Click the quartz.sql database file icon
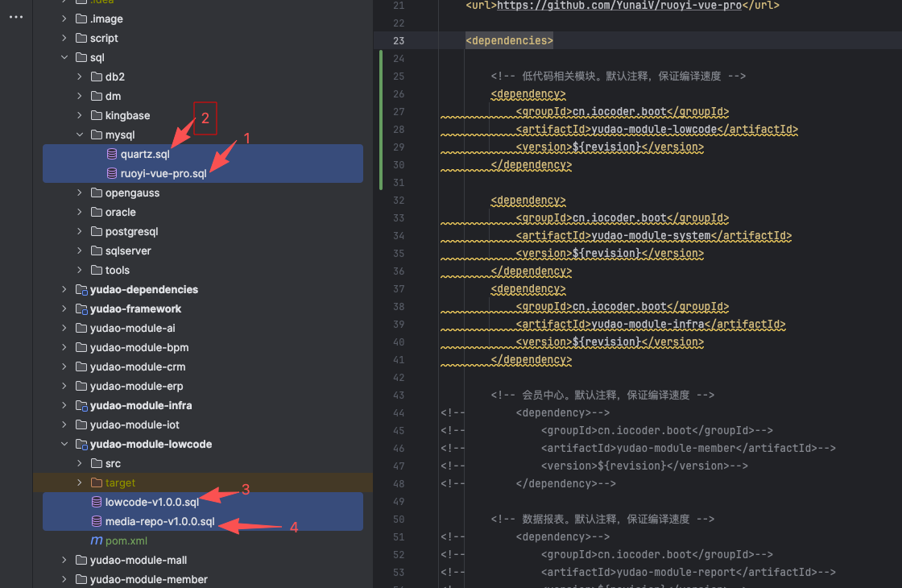Screen dimensions: 902x588 112,154
